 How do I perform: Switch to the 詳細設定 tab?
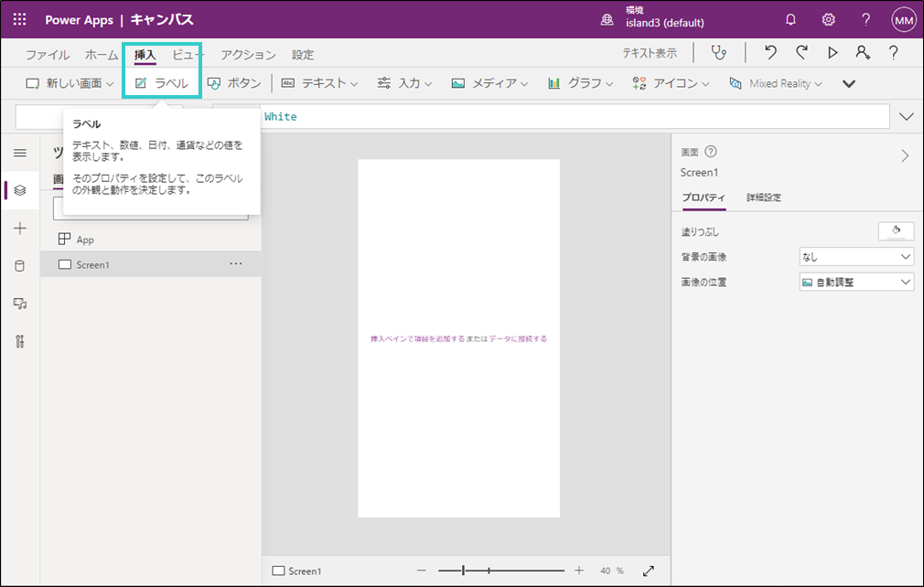(763, 197)
